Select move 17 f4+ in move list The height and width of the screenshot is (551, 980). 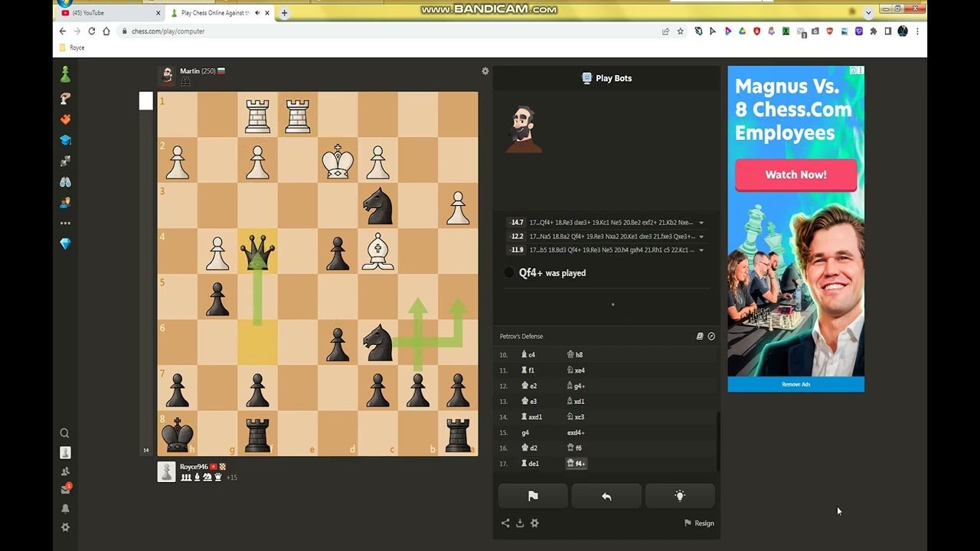coord(576,464)
